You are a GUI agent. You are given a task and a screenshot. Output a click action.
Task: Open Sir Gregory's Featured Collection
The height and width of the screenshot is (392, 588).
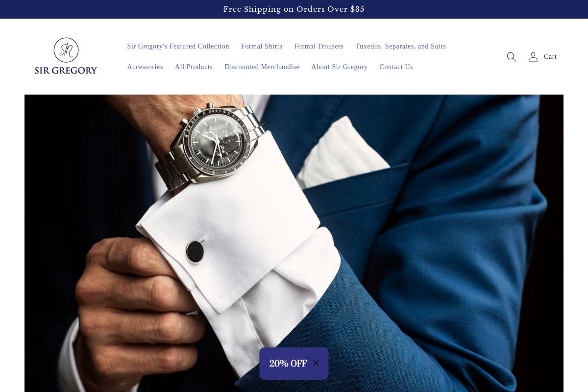pos(178,46)
